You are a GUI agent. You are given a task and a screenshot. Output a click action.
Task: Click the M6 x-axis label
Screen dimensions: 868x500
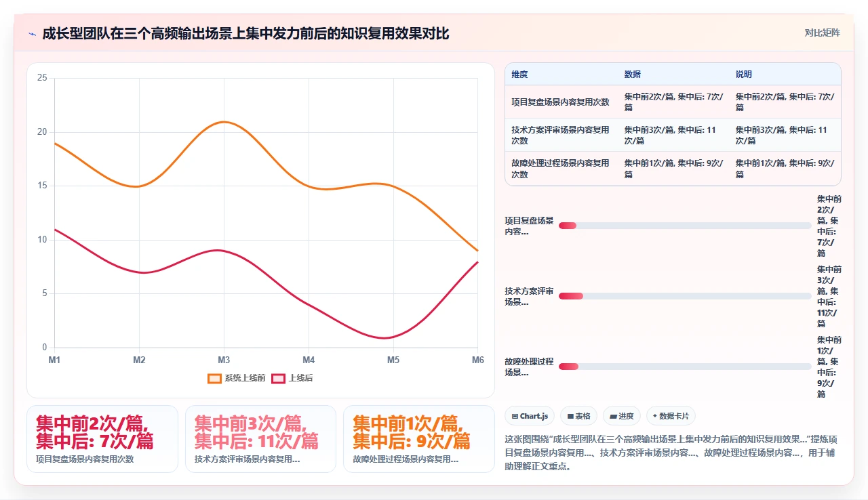[478, 360]
